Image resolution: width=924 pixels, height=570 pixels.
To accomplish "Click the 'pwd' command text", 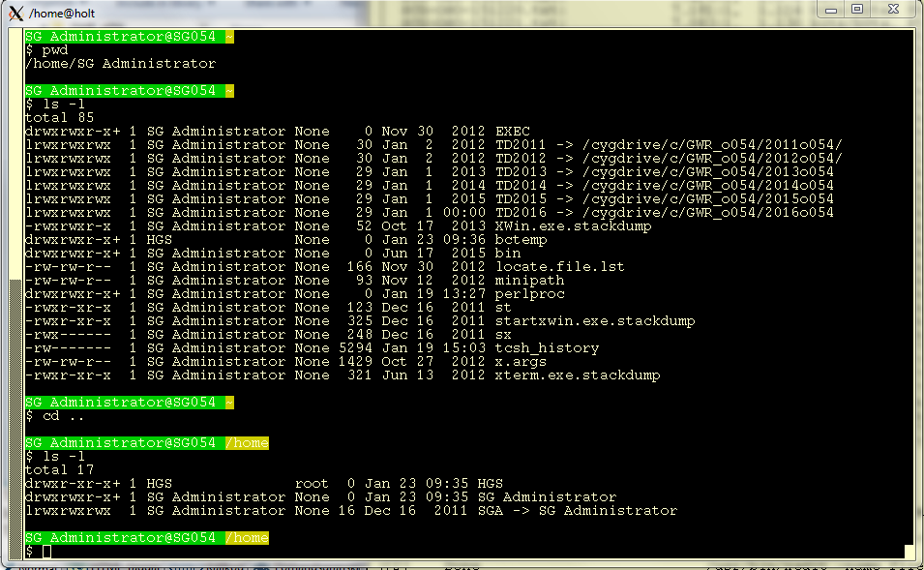I will pyautogui.click(x=55, y=49).
